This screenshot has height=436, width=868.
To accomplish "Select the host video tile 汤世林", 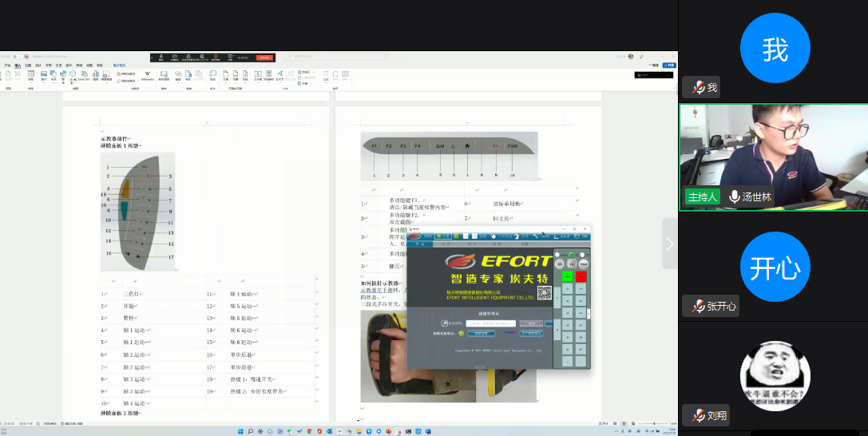I will tap(773, 157).
